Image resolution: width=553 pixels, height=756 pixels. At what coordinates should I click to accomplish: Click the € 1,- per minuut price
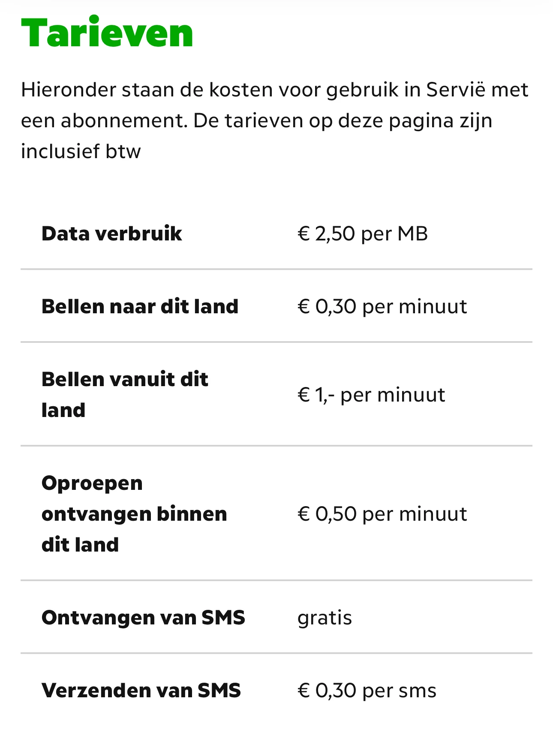click(371, 394)
